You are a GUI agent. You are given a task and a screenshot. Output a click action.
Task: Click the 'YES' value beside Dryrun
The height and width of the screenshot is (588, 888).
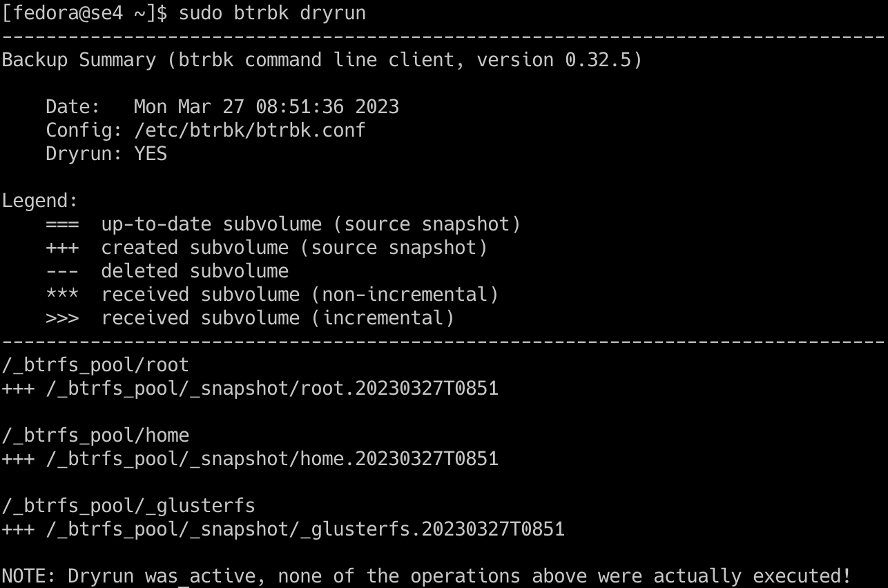tap(151, 154)
